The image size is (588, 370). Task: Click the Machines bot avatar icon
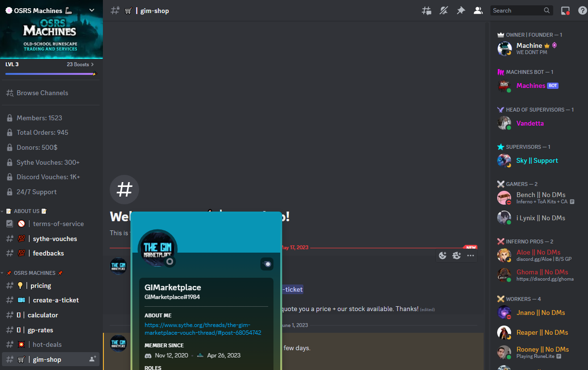(504, 86)
